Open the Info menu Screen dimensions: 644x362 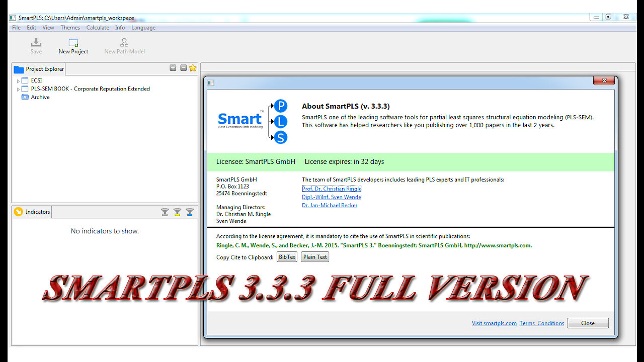click(x=120, y=28)
